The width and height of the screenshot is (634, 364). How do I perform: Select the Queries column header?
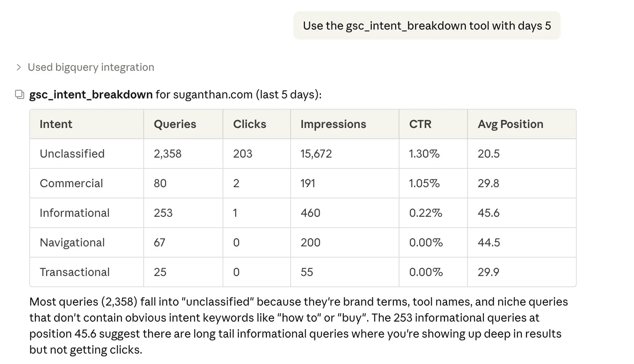point(175,124)
